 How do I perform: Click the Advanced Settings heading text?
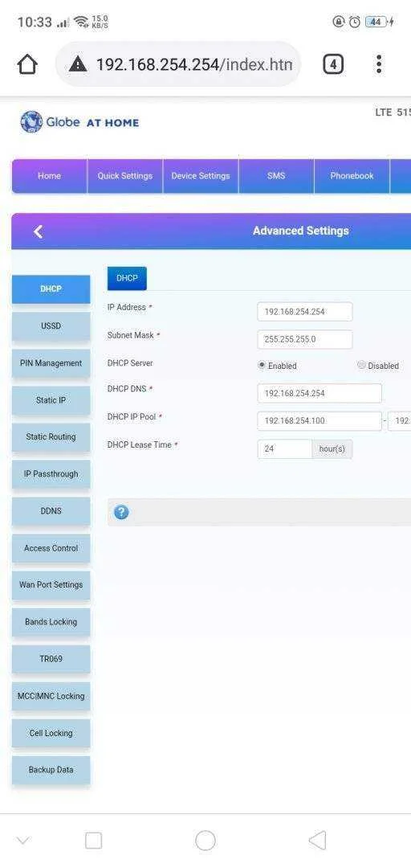click(x=301, y=231)
